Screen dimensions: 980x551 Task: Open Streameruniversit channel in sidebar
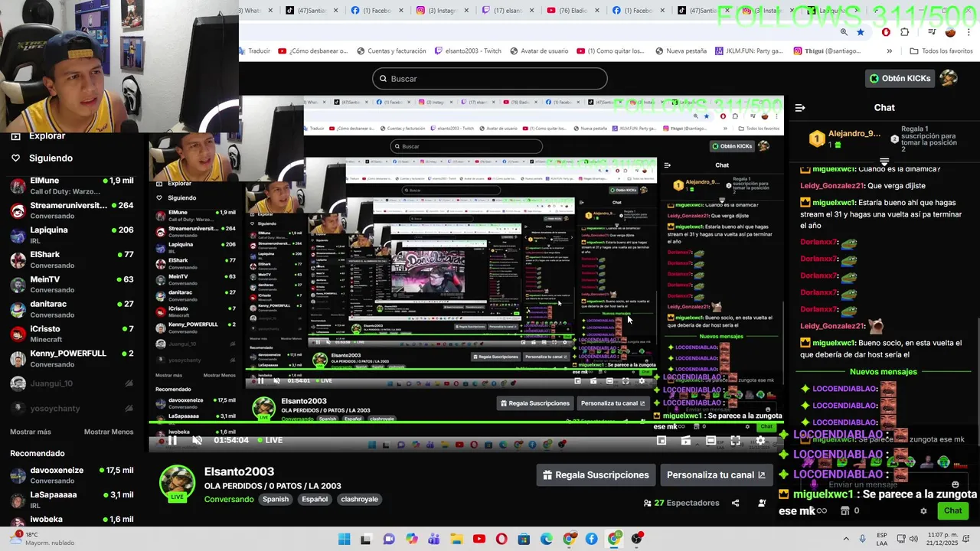(73, 210)
